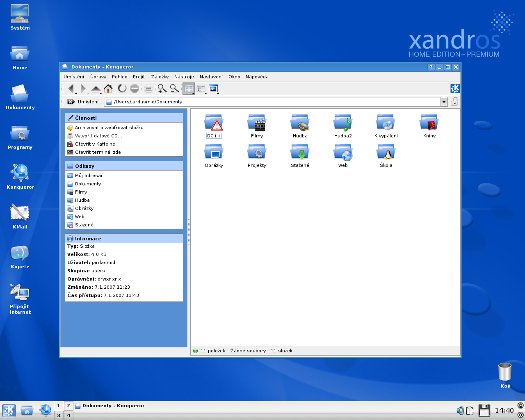Open the preview button dropdown arrow
Screen dimensions: 525x420
tap(218, 93)
